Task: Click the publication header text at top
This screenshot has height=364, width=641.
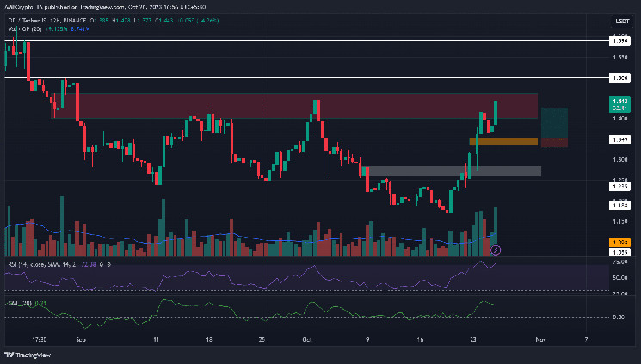Action: 105,7
